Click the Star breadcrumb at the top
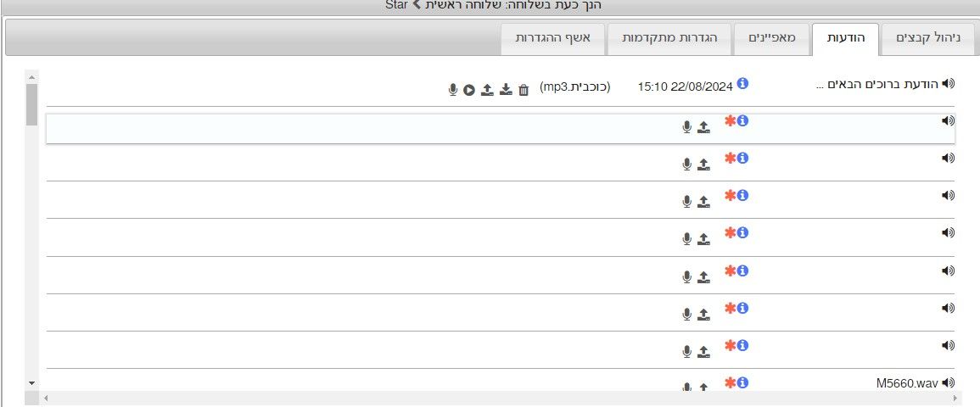 tap(396, 5)
